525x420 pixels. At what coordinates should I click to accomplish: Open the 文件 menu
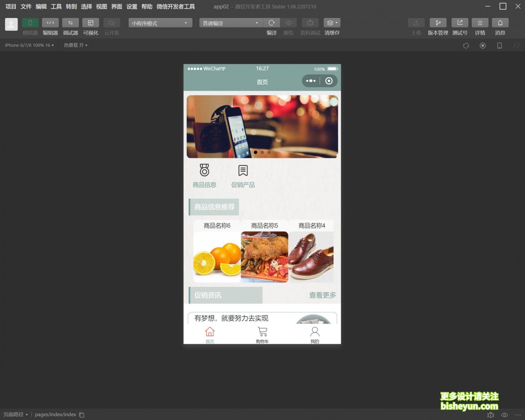[26, 7]
